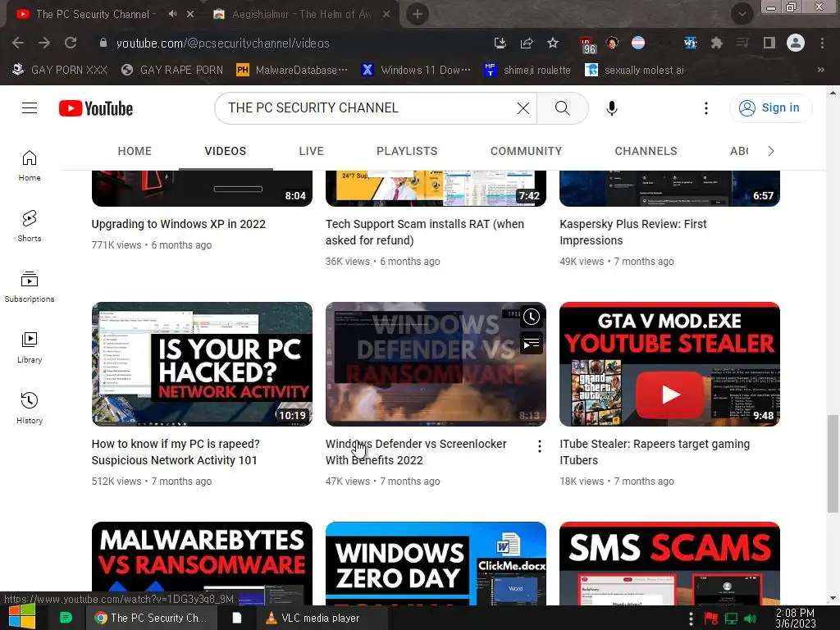This screenshot has width=840, height=630.
Task: Click the YouTube logo
Action: pyautogui.click(x=96, y=108)
